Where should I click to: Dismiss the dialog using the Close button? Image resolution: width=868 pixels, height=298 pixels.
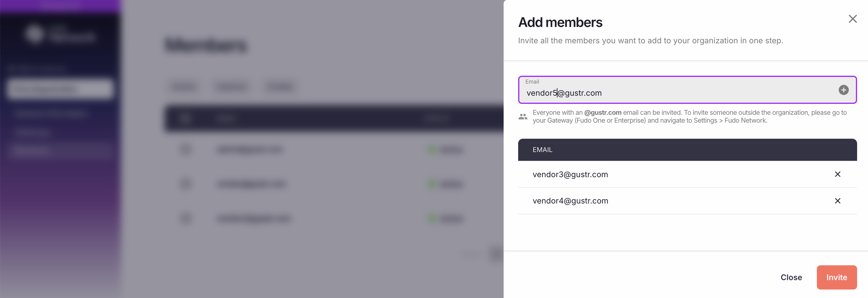[x=791, y=277]
